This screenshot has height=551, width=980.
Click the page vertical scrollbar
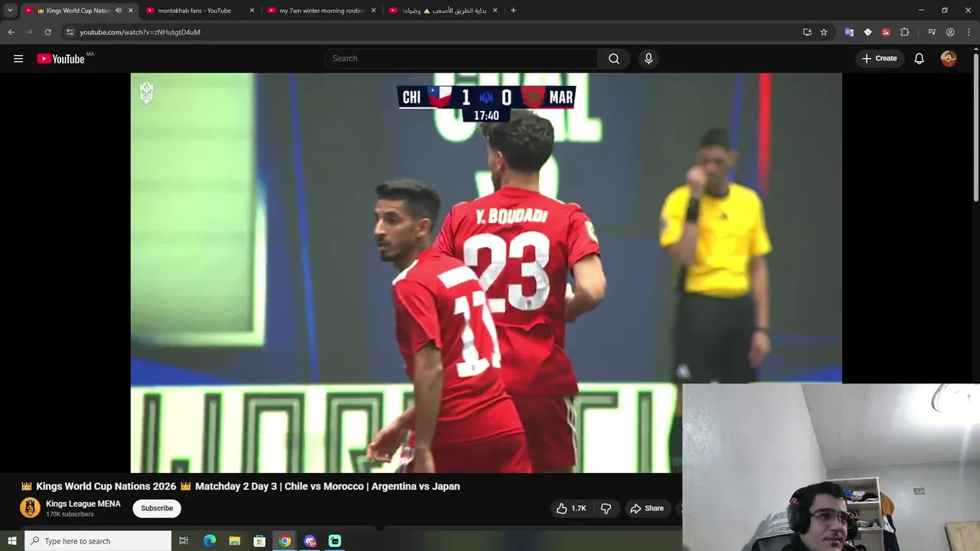point(975,126)
